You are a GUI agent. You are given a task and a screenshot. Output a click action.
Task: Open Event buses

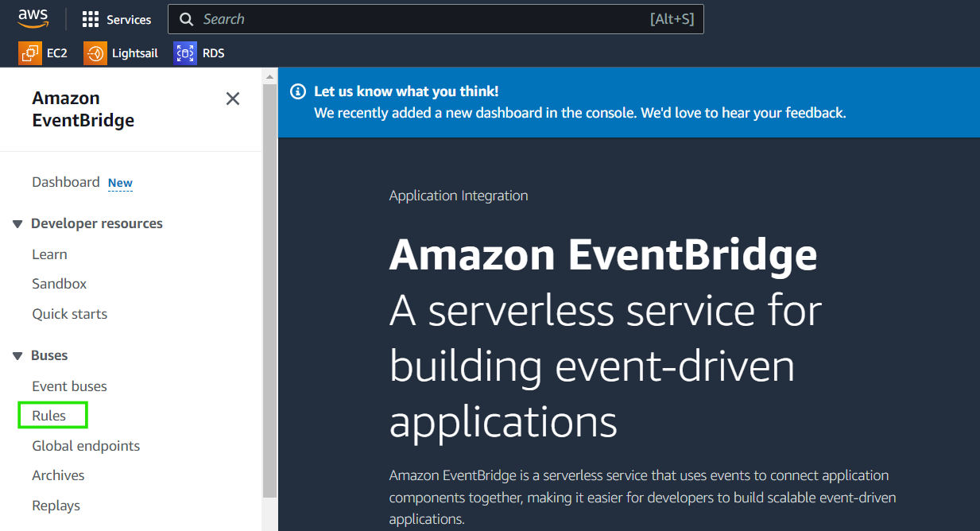coord(70,386)
